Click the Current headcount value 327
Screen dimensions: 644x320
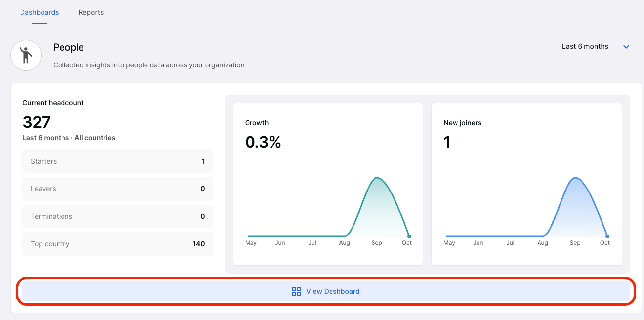37,122
